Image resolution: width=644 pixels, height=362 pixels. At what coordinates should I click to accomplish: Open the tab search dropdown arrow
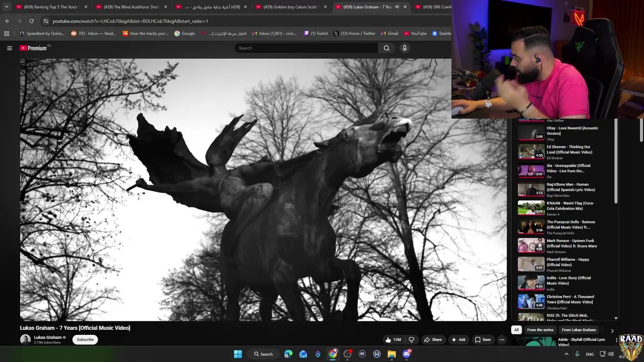(6, 7)
